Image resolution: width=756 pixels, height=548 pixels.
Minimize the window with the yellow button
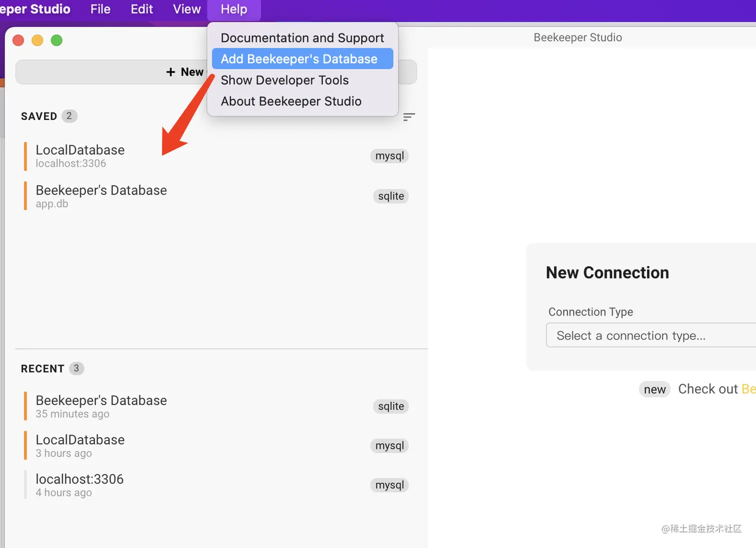(x=37, y=40)
